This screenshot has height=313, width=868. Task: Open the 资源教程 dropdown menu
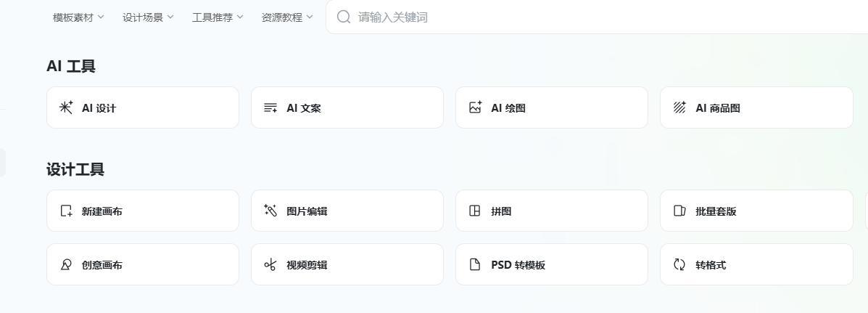tap(286, 17)
